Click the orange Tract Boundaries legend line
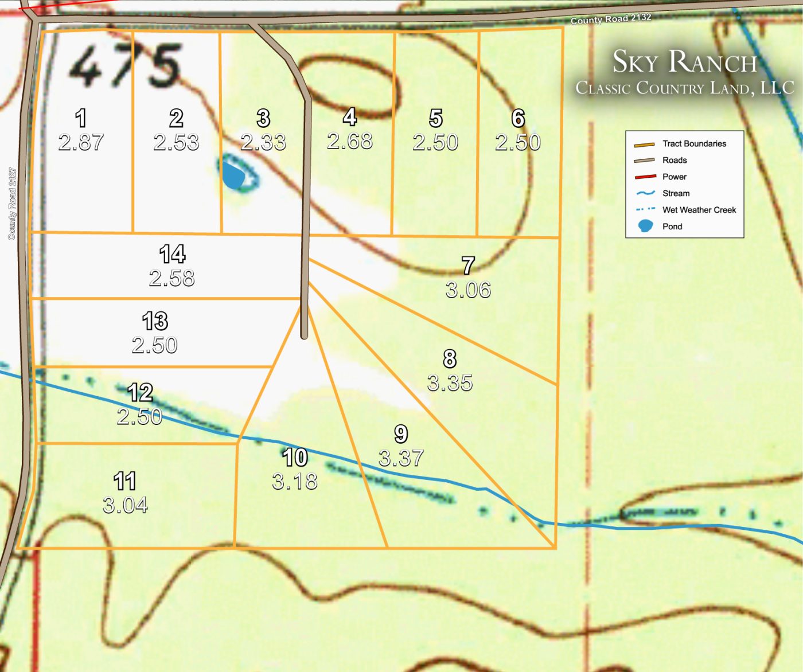The height and width of the screenshot is (672, 803). point(644,144)
